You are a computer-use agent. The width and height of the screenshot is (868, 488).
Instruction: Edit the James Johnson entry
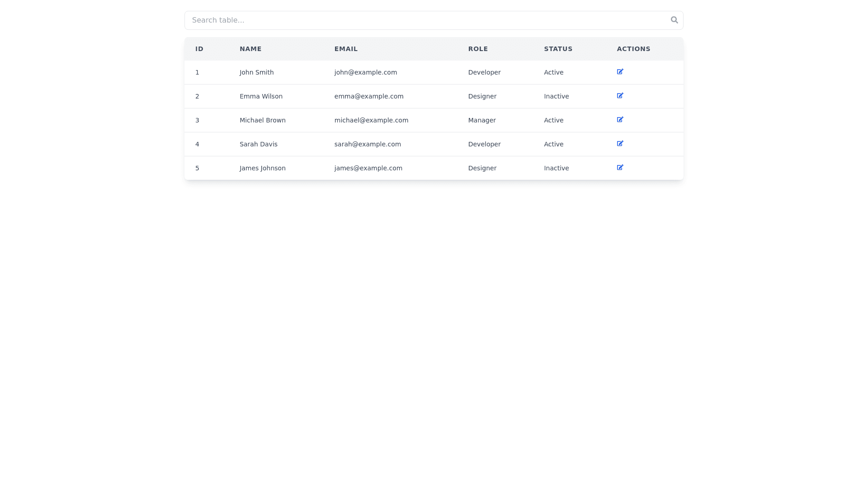click(620, 168)
